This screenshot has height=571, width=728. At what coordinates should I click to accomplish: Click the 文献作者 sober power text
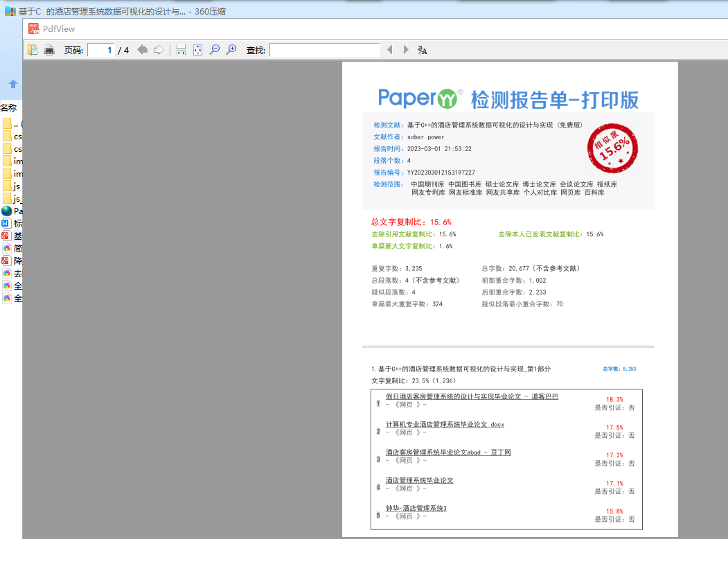(409, 137)
